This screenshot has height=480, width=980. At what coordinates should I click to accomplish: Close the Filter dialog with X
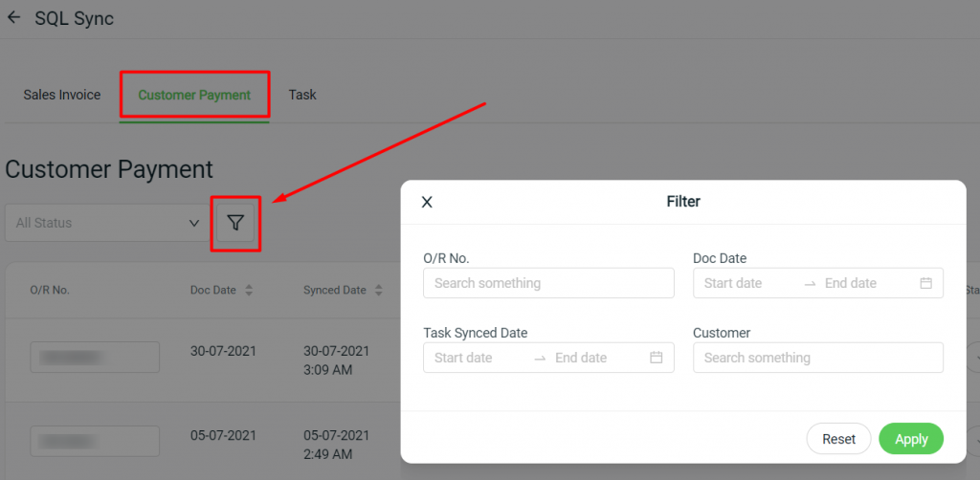click(x=427, y=202)
